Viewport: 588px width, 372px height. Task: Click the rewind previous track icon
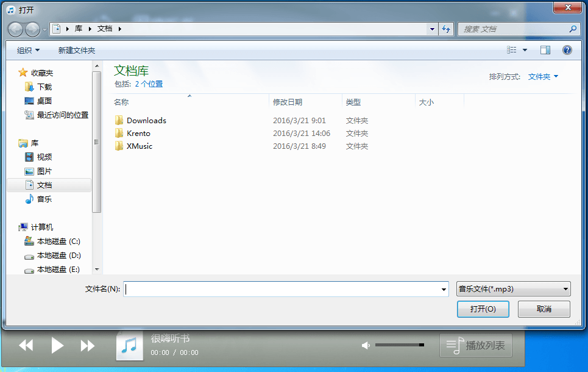coord(26,346)
